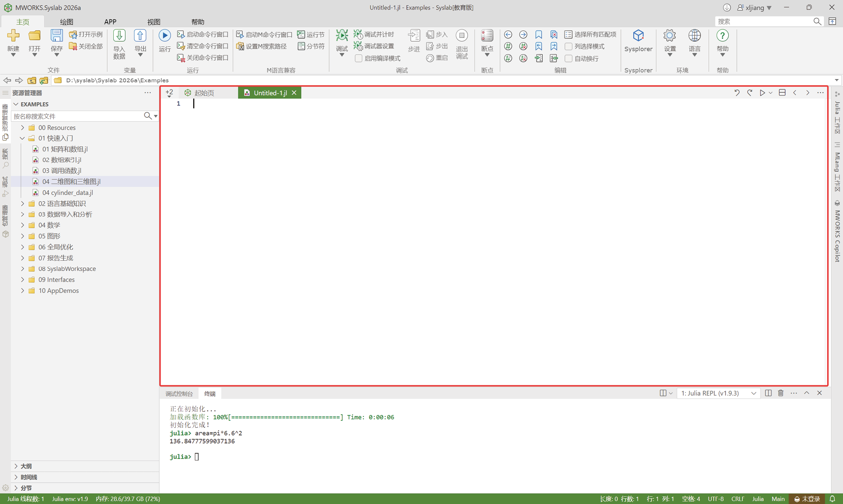The height and width of the screenshot is (504, 843).
Task: Click the top-right 搜索 input box
Action: pos(763,21)
